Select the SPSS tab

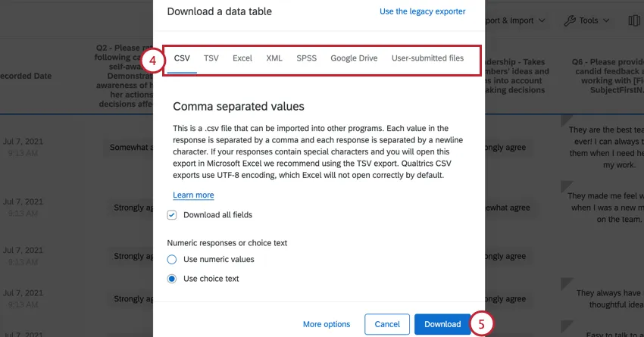(x=307, y=58)
